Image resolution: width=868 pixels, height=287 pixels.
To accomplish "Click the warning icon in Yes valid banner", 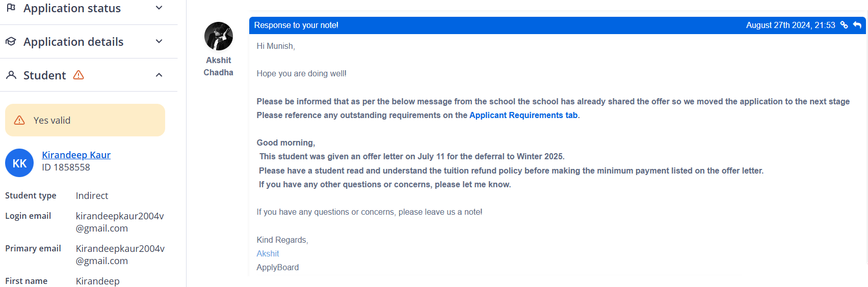I will 19,120.
